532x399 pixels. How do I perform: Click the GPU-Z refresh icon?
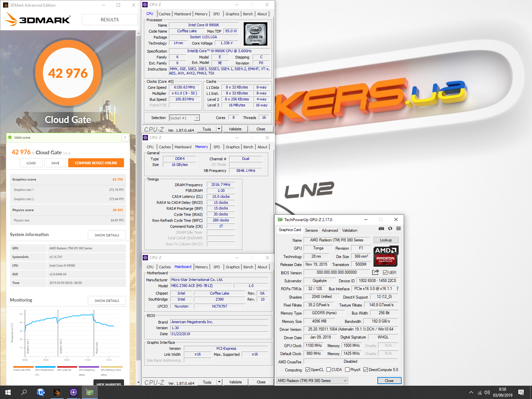pyautogui.click(x=390, y=228)
